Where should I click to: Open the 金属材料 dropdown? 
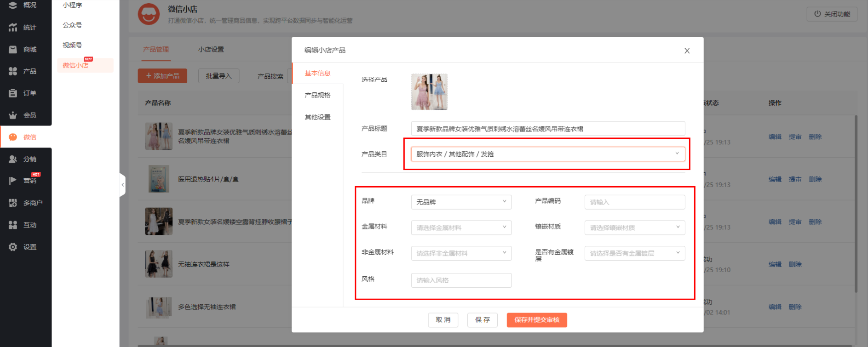(461, 228)
